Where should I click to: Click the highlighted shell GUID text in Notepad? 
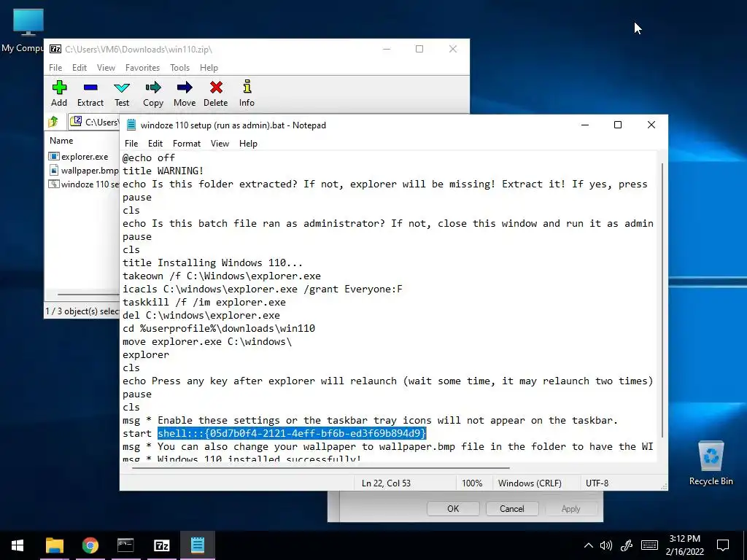point(292,433)
